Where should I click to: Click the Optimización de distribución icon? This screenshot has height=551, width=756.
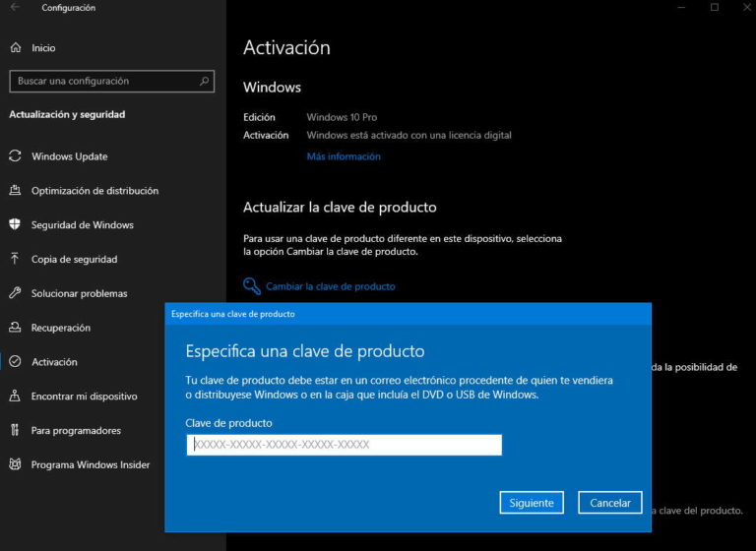point(15,190)
